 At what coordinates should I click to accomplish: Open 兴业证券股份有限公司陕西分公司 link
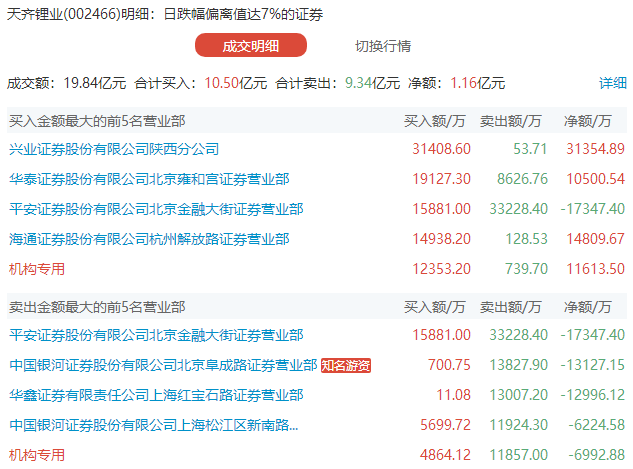tap(114, 149)
